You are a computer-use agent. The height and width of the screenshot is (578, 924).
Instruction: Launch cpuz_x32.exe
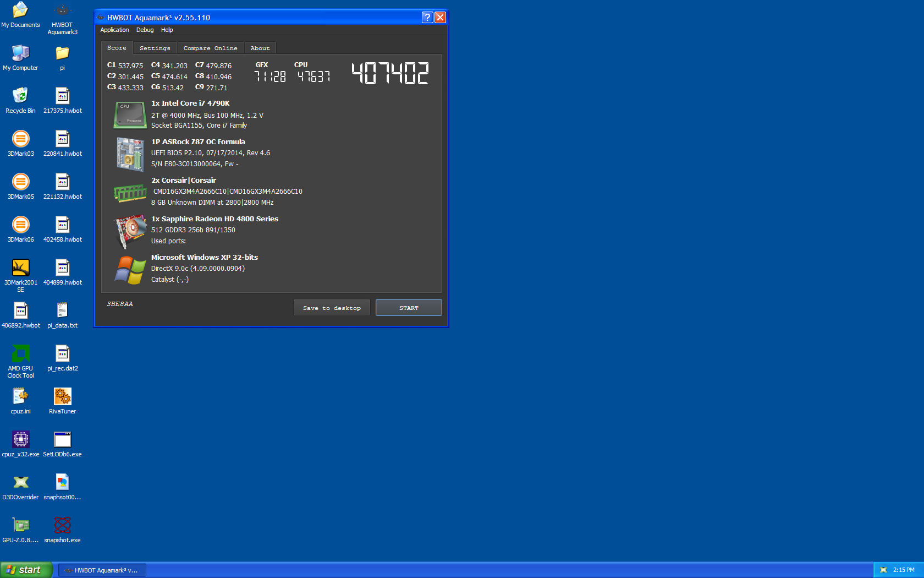20,444
